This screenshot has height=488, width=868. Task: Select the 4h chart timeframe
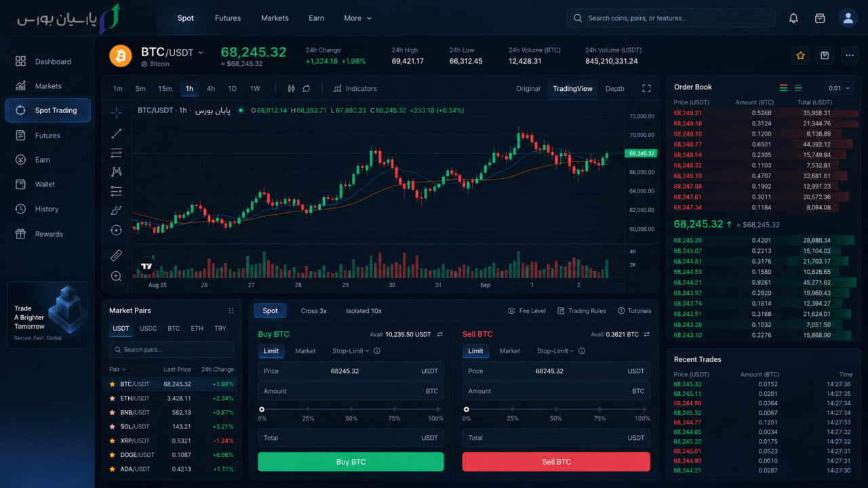[211, 89]
